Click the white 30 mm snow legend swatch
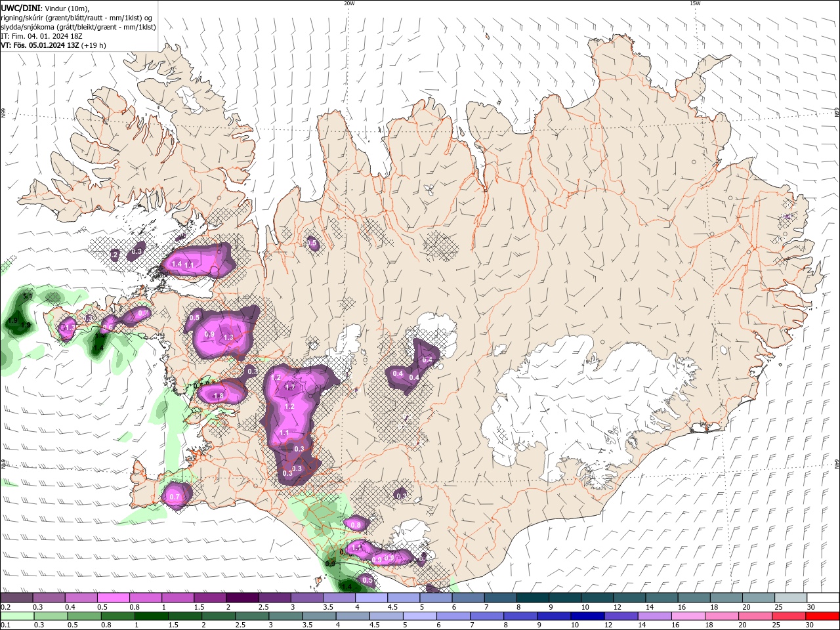The image size is (840, 630). 823,598
